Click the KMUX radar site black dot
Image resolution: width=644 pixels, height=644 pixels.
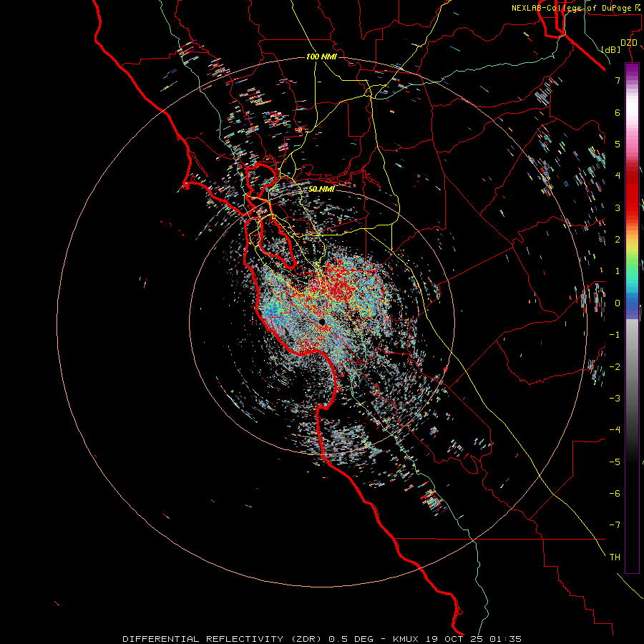pyautogui.click(x=322, y=321)
